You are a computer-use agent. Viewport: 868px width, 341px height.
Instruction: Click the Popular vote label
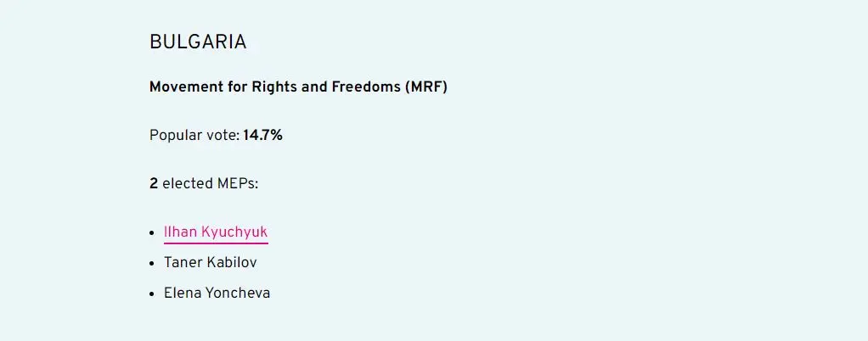pos(194,136)
